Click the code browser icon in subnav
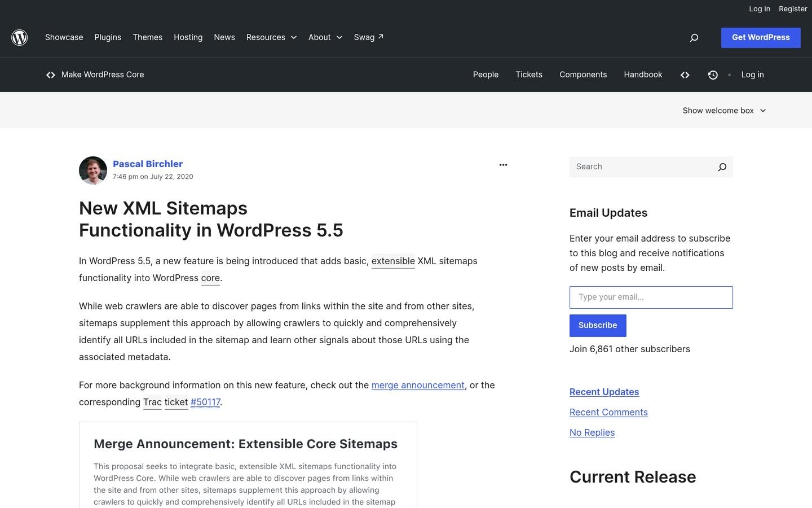This screenshot has width=812, height=508. click(685, 75)
